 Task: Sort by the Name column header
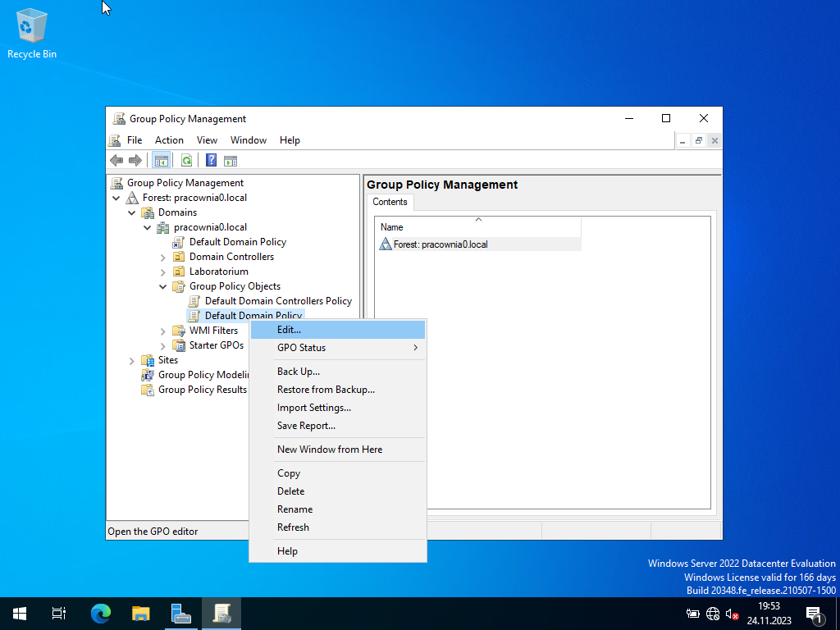point(478,226)
